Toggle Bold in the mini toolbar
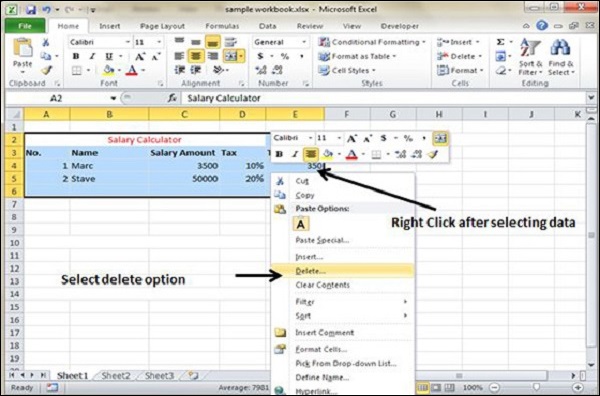The image size is (600, 396). (279, 154)
